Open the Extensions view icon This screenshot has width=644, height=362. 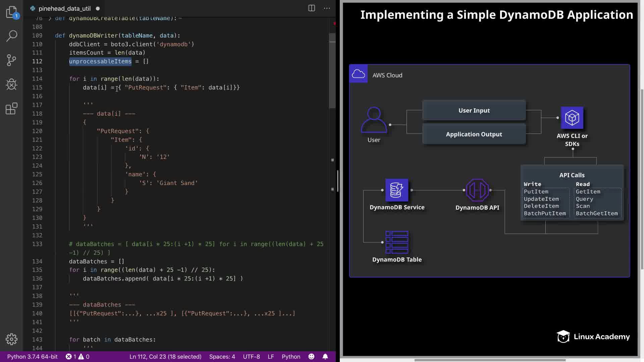click(x=11, y=109)
